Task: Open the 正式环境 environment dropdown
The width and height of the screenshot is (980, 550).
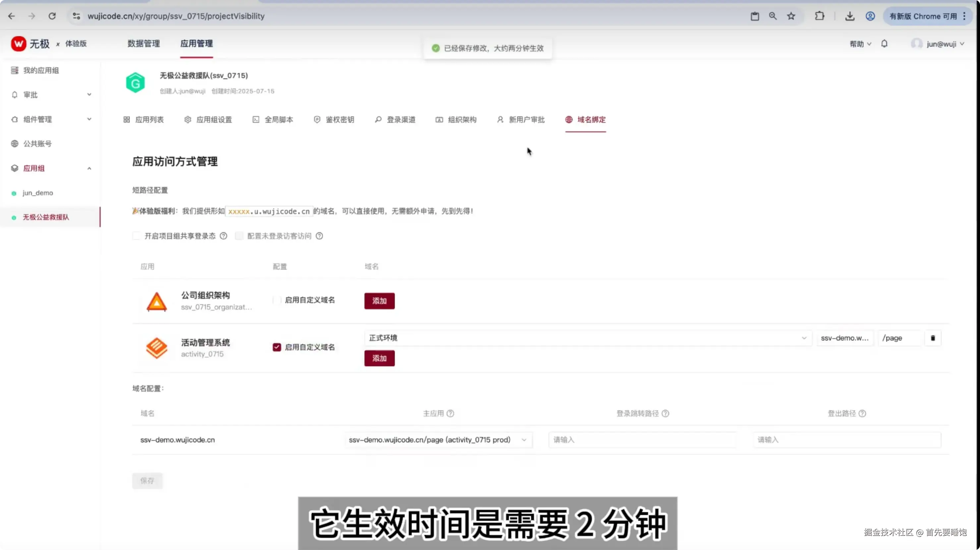Action: [587, 338]
